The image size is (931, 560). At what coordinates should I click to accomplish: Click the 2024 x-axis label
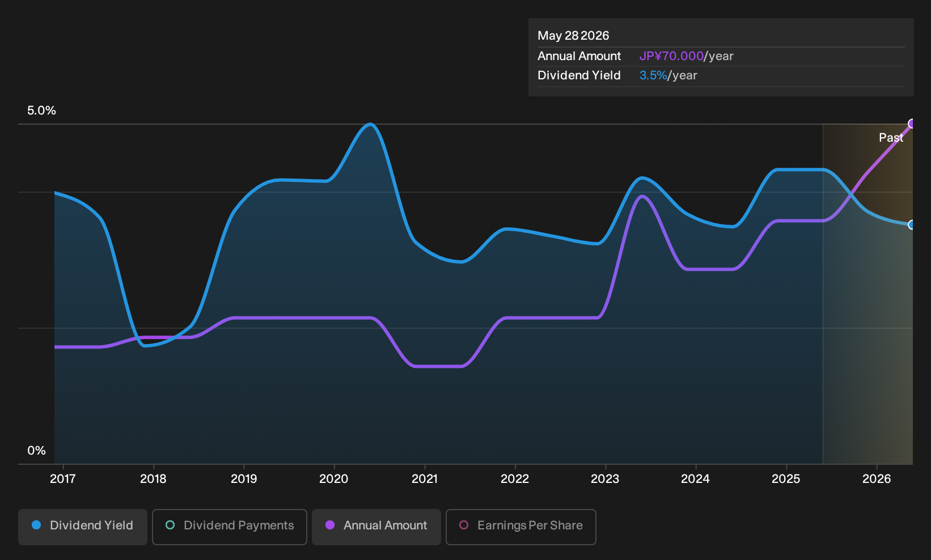(695, 479)
